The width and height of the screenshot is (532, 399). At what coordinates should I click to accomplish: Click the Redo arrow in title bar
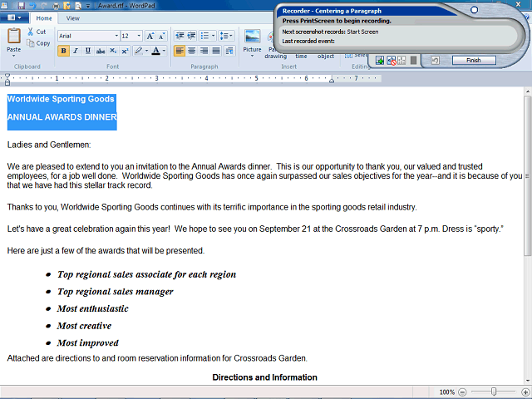coord(44,6)
